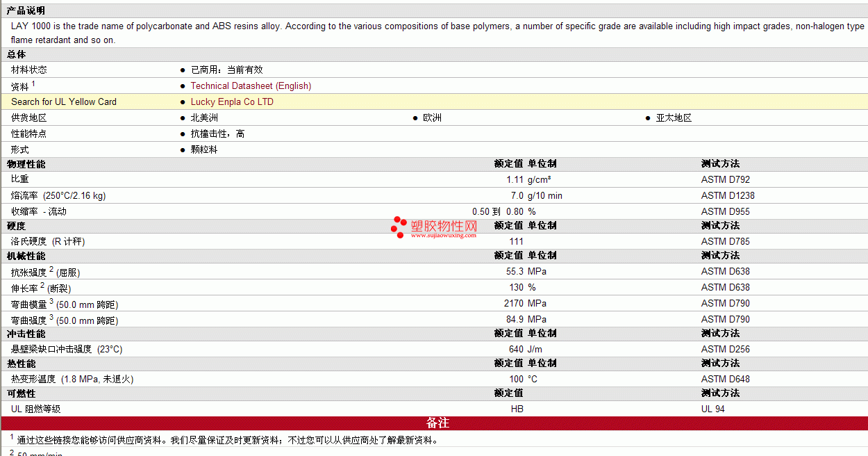
Task: Click the flexural strength value 84.9
Action: coord(515,320)
